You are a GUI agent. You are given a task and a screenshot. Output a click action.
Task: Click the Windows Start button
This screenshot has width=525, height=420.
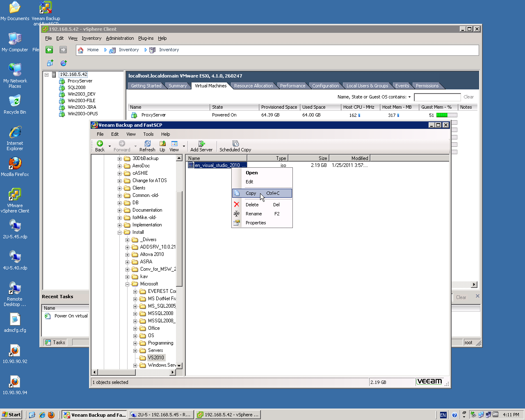pyautogui.click(x=11, y=415)
